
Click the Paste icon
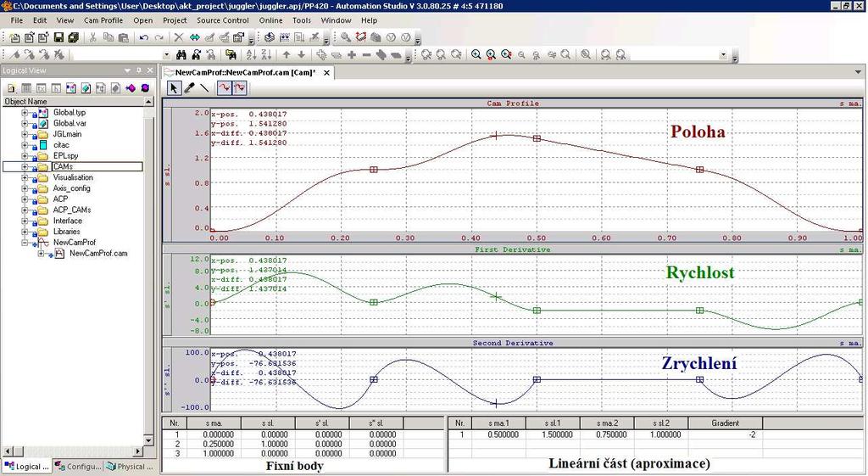[x=124, y=37]
